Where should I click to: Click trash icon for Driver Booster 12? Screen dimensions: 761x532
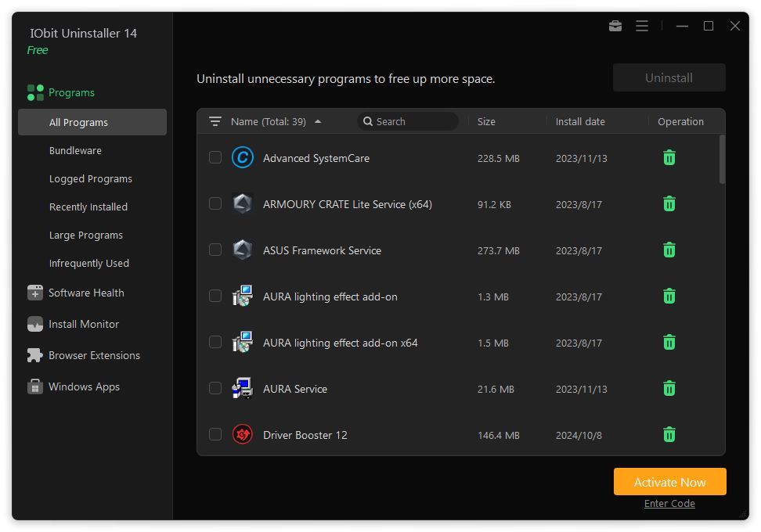click(x=669, y=435)
